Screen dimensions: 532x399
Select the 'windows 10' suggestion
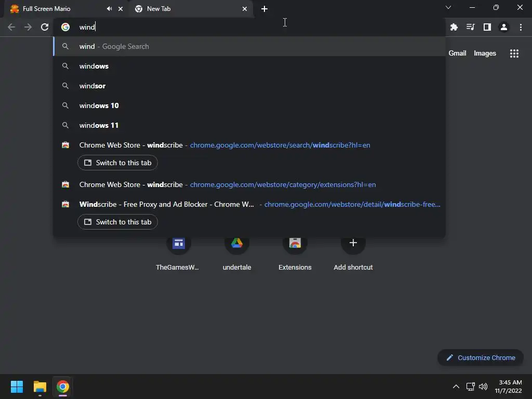click(x=249, y=105)
